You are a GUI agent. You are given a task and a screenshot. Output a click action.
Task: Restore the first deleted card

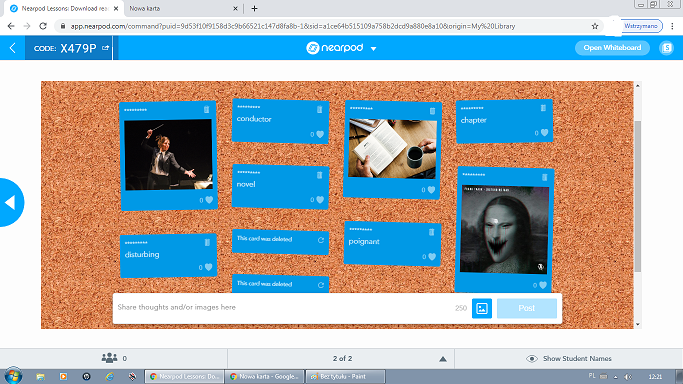point(321,240)
